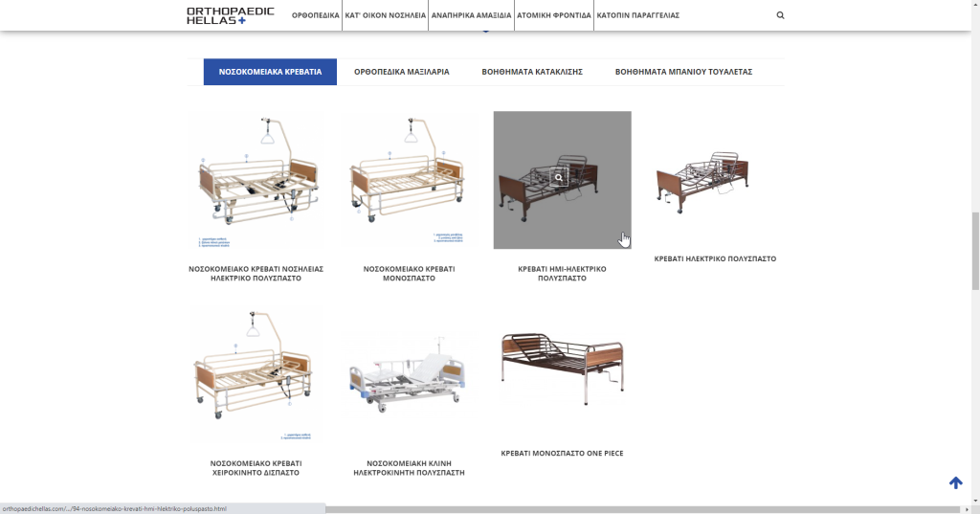Switch to ΒΟΗΘΗΜΑΤΑ ΜΠΑΝΙΟΥ ΤΟΥΑΛΕΤΑΣ tab
980x514 pixels.
(683, 72)
